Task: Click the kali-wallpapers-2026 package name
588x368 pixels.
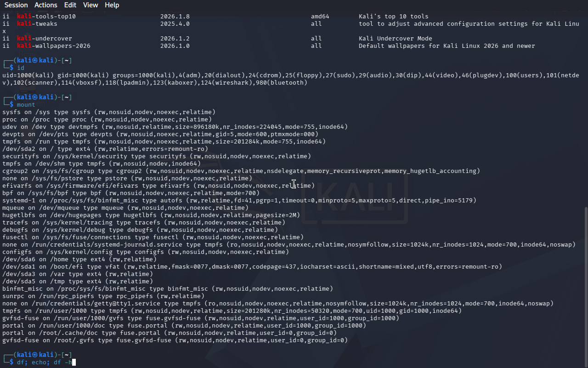Action: pyautogui.click(x=54, y=46)
